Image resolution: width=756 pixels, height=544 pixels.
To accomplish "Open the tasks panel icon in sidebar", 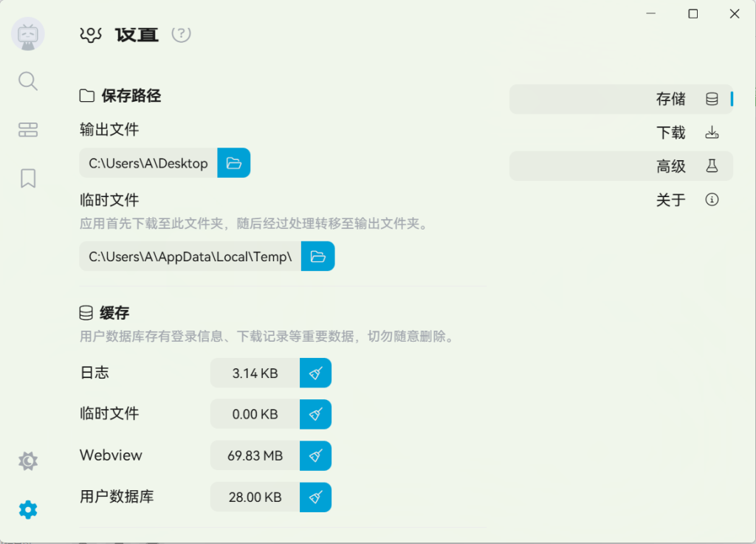I will coord(27,129).
